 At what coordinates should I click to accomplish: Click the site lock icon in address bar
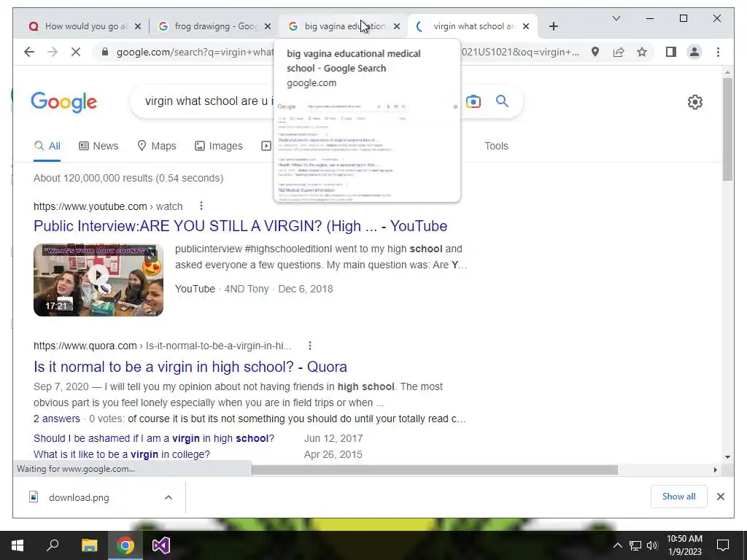105,52
